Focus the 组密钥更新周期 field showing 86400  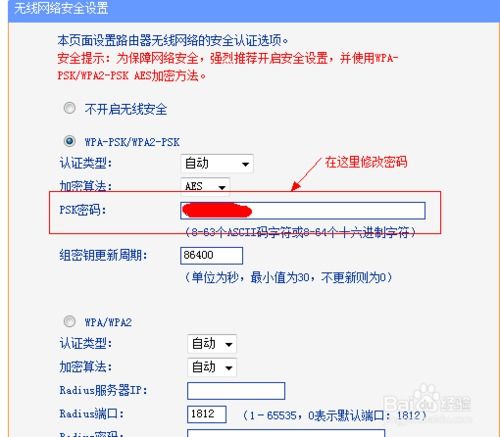coord(211,256)
